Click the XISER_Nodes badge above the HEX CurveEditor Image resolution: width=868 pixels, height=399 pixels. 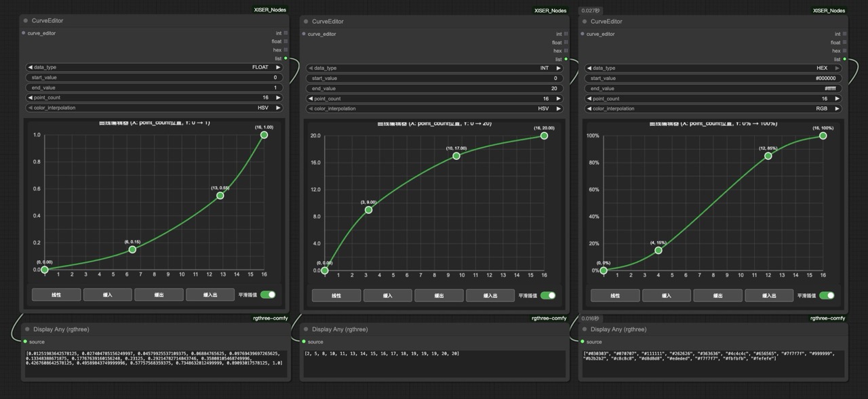tap(829, 10)
